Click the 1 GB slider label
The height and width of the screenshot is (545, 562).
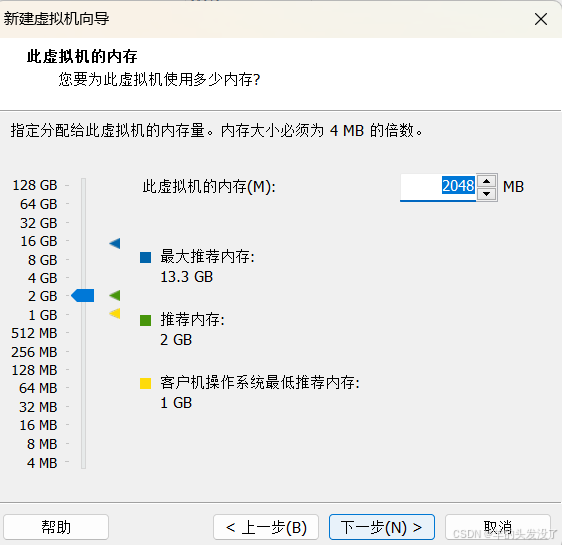[43, 315]
